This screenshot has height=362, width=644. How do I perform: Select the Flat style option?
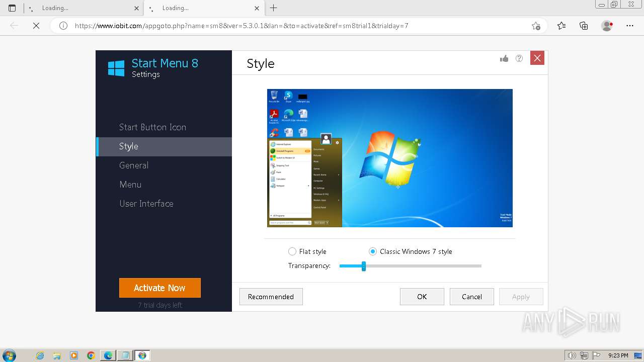click(307, 251)
